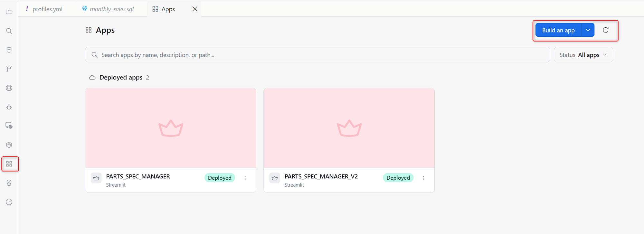Click the search apps input field
This screenshot has height=234, width=644.
[x=317, y=55]
